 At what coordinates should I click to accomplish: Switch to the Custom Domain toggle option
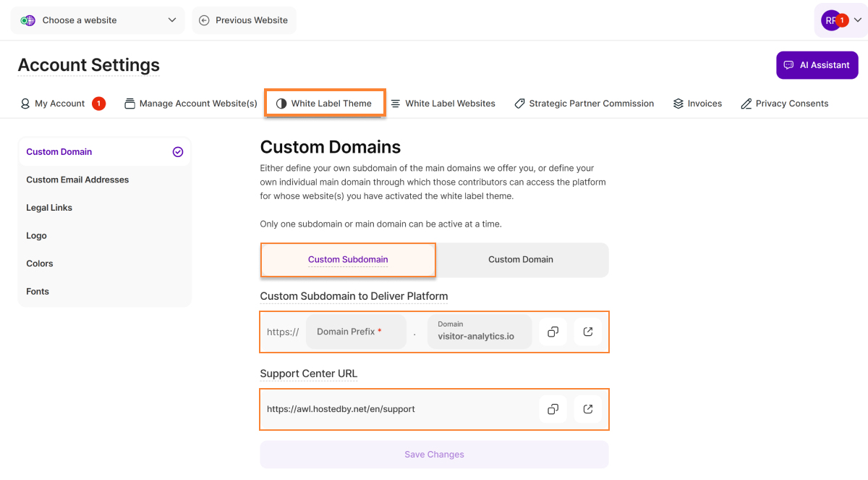tap(521, 259)
